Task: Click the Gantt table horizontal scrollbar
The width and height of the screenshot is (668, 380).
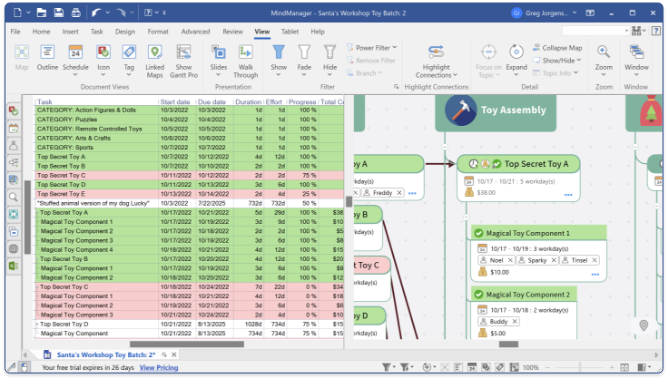Action: pos(187,344)
